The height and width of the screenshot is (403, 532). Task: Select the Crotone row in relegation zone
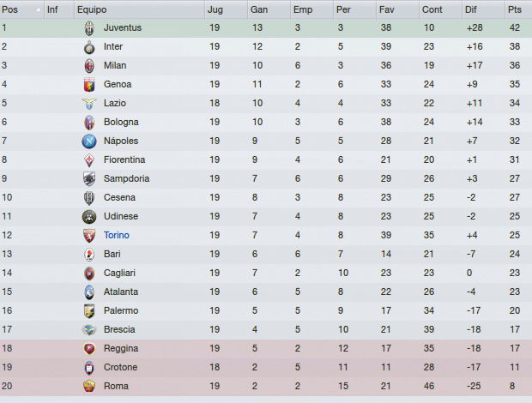tap(266, 368)
